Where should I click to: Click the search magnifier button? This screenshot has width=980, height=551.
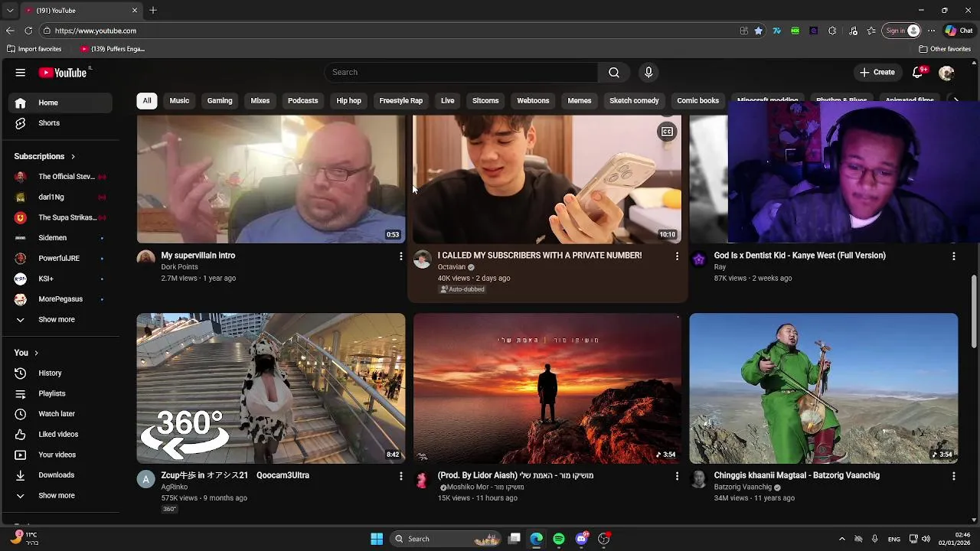pos(614,72)
